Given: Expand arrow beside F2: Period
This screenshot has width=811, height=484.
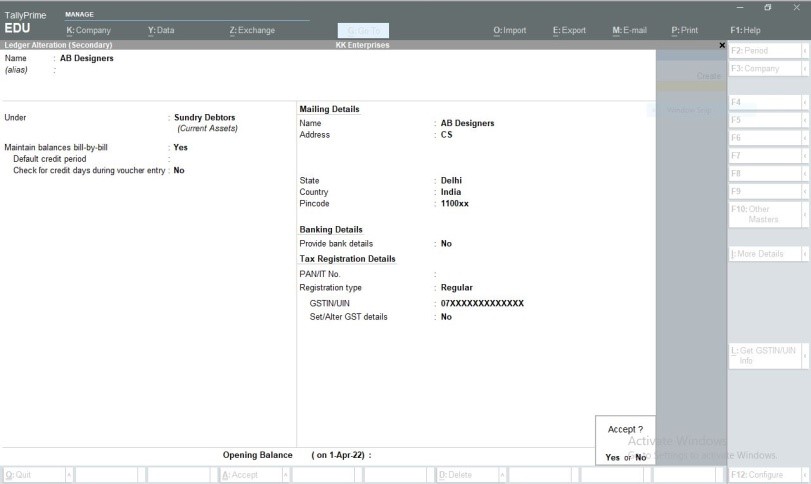Looking at the screenshot, I should (x=805, y=51).
